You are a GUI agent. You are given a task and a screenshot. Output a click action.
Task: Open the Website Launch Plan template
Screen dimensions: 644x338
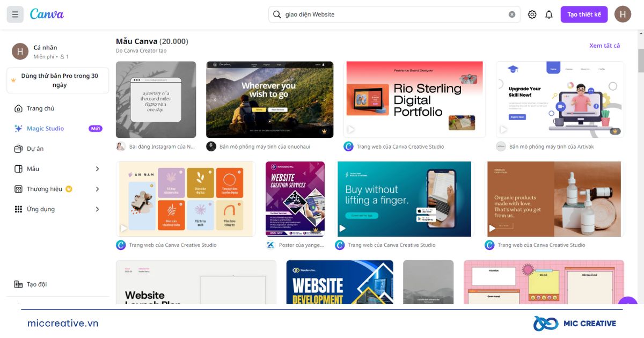pyautogui.click(x=196, y=282)
